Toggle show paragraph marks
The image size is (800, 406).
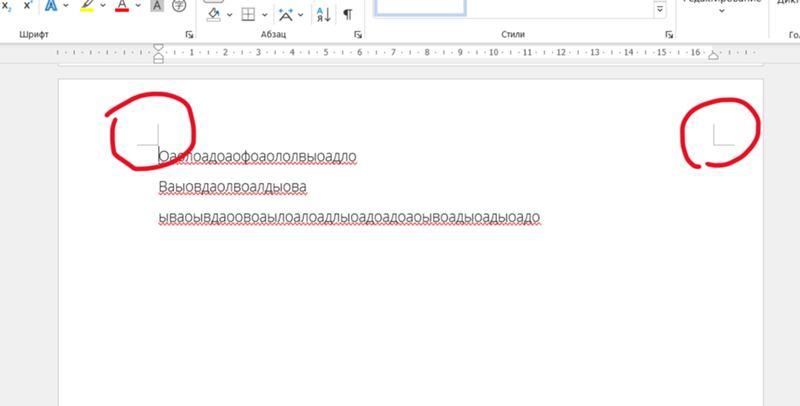coord(347,14)
